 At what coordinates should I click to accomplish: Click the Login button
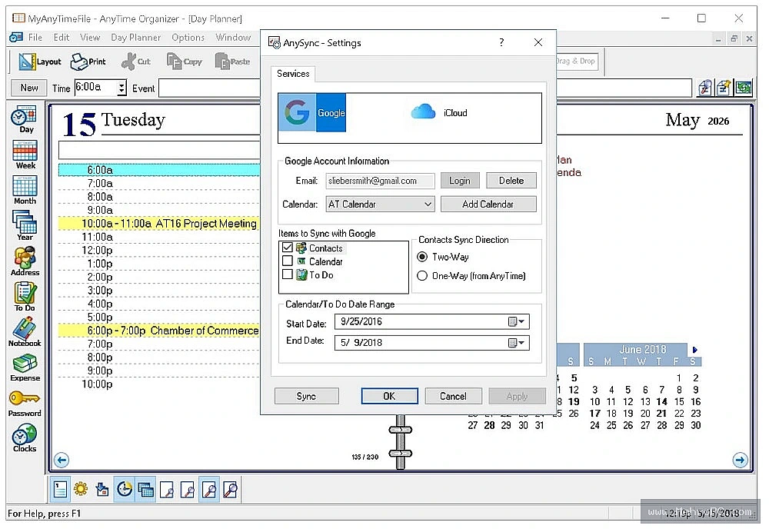click(x=459, y=181)
